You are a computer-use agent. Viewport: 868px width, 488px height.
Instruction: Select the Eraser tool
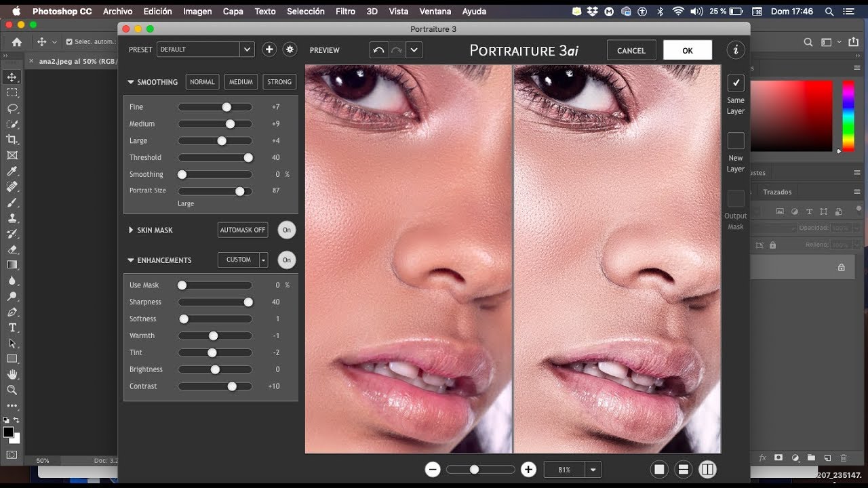[12, 249]
